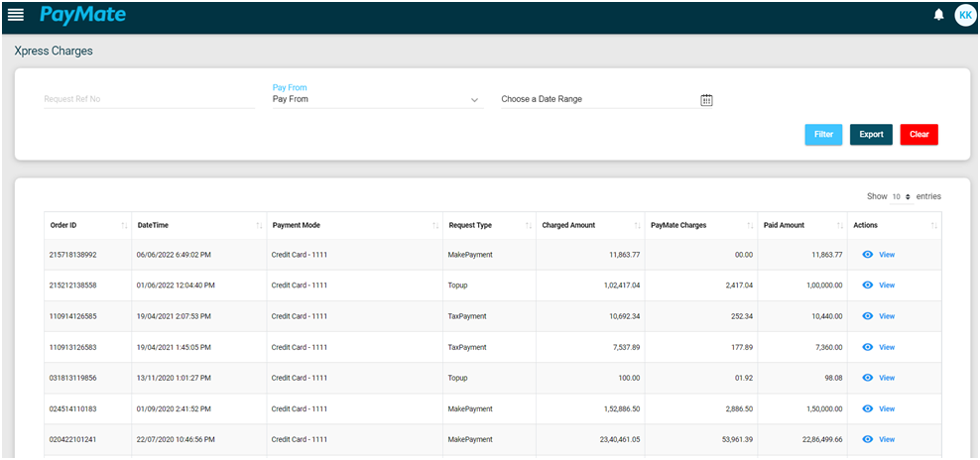Open the KK user avatar menu
The image size is (980, 460).
(965, 15)
